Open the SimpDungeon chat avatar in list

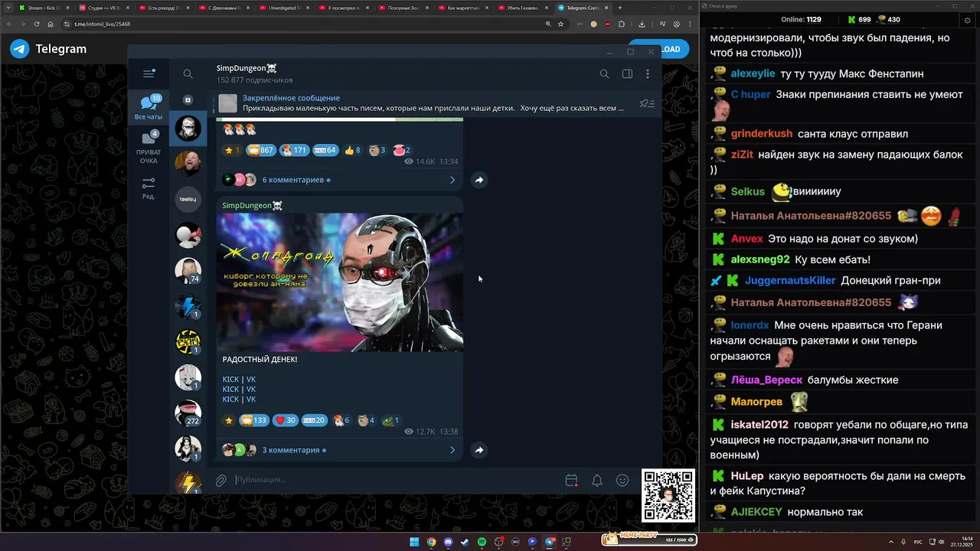[x=188, y=129]
